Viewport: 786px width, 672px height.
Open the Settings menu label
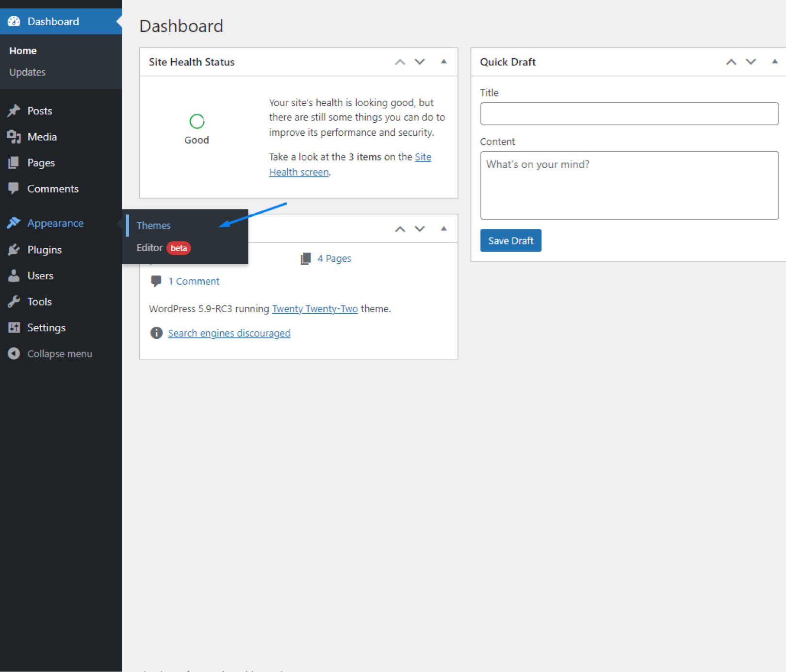pyautogui.click(x=47, y=328)
